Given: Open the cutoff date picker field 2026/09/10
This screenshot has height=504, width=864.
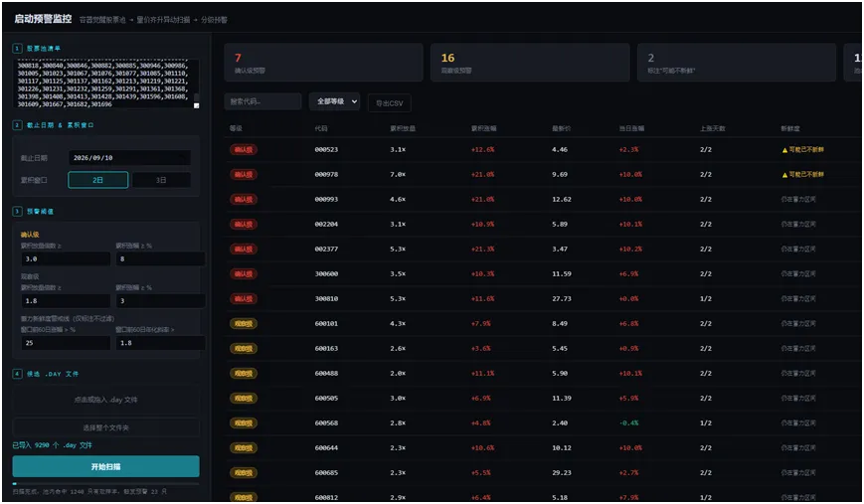Looking at the screenshot, I should click(x=129, y=158).
